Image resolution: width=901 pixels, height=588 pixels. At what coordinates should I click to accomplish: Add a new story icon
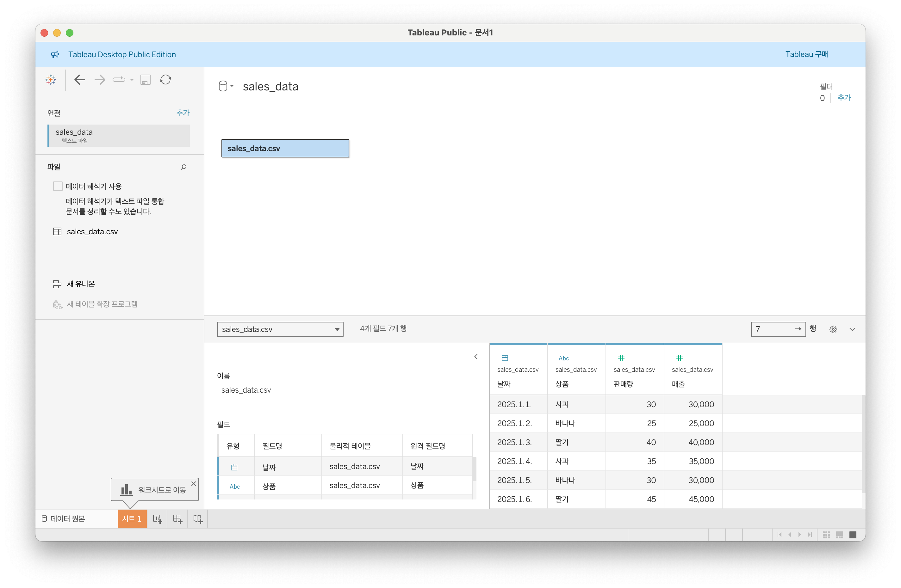(198, 519)
